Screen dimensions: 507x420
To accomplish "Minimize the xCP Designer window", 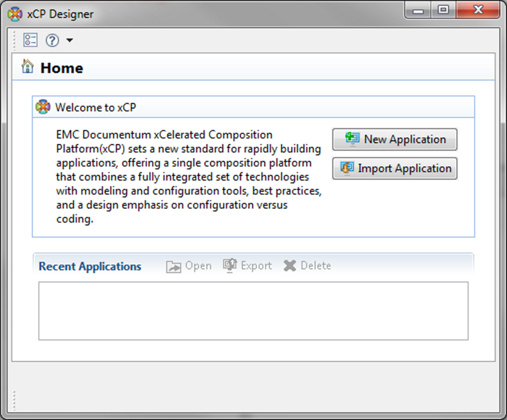I will pyautogui.click(x=418, y=11).
